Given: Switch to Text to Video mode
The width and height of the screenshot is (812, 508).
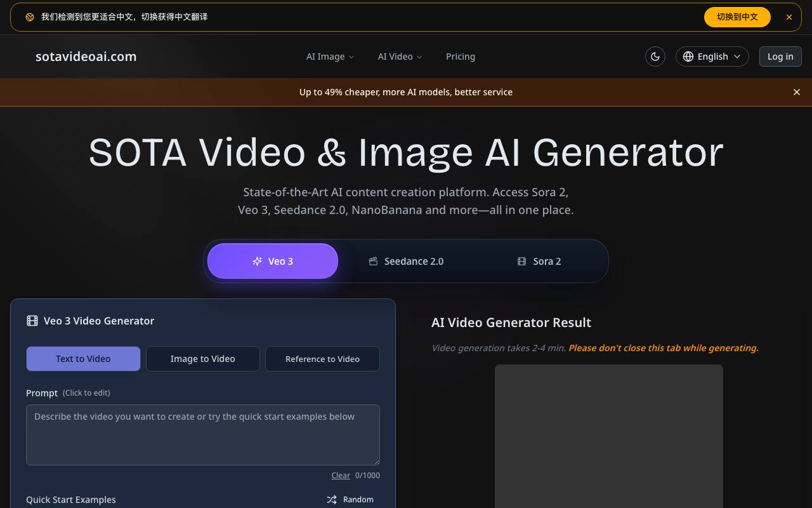Looking at the screenshot, I should (x=83, y=359).
